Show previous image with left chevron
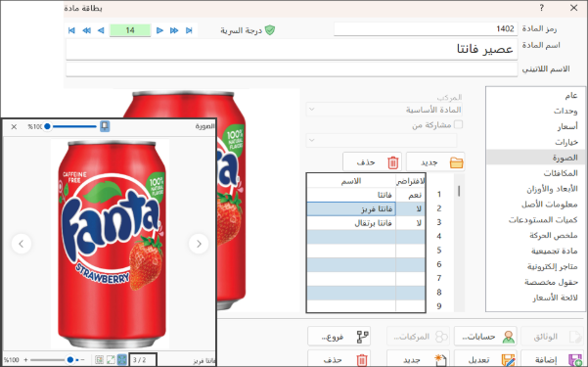 [x=22, y=244]
